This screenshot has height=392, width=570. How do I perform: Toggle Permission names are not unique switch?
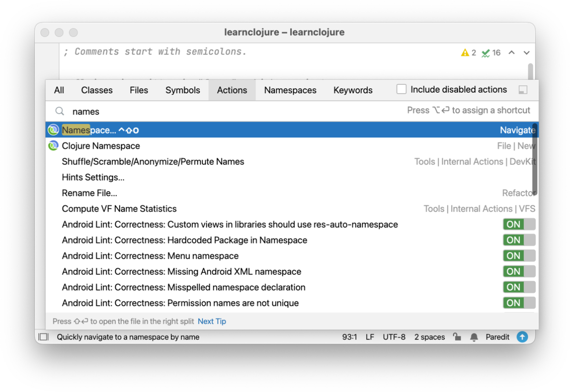[x=519, y=302]
